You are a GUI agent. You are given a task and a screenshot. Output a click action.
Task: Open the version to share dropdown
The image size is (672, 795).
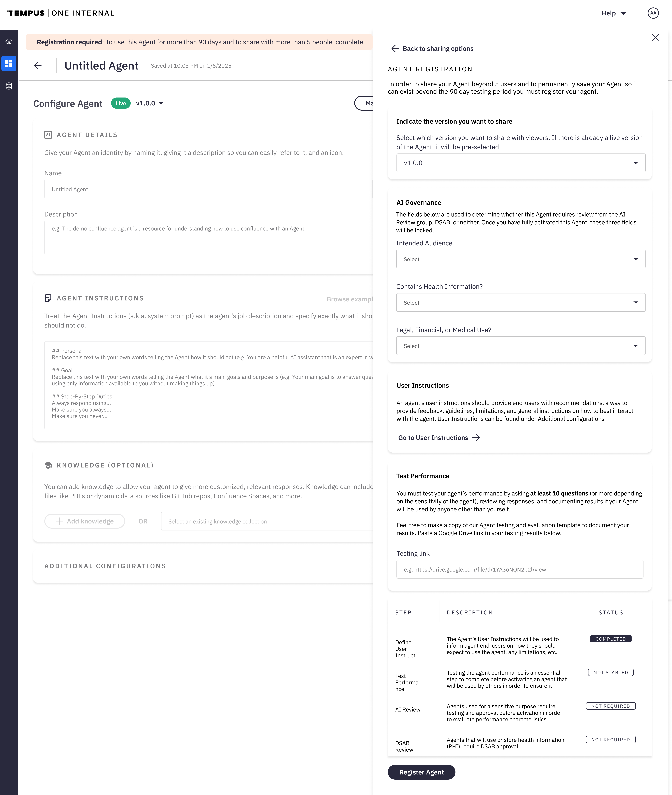tap(521, 163)
